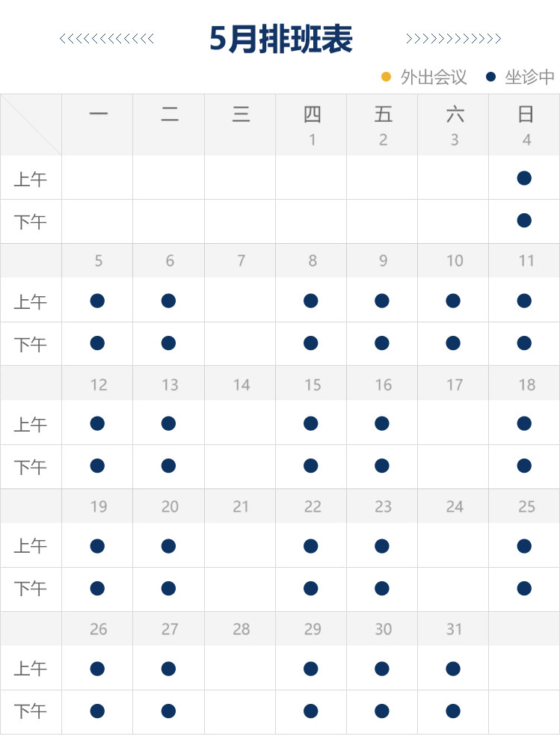
Task: Click the blue dot for May 4 morning
Action: tap(524, 178)
